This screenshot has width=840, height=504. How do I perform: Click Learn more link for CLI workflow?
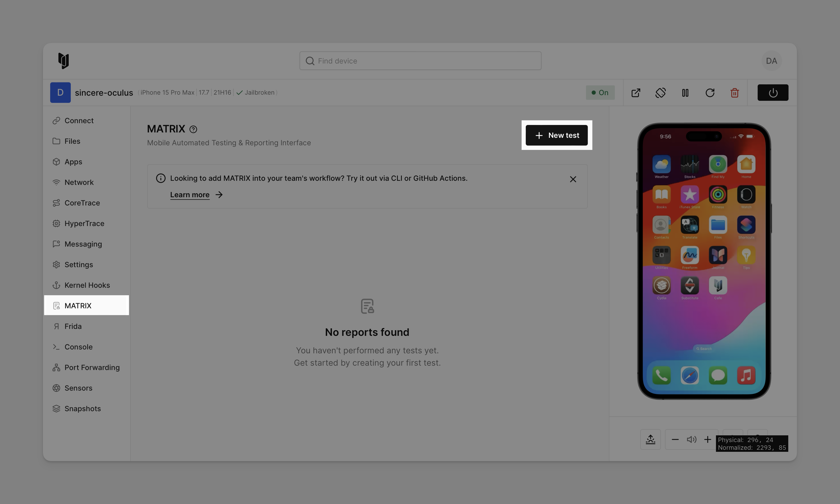point(190,194)
